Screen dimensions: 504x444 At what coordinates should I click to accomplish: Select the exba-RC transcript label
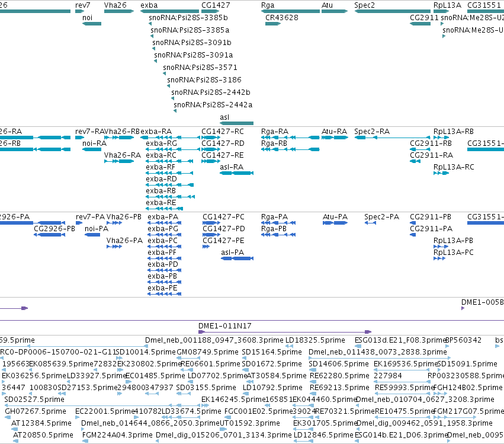click(161, 155)
